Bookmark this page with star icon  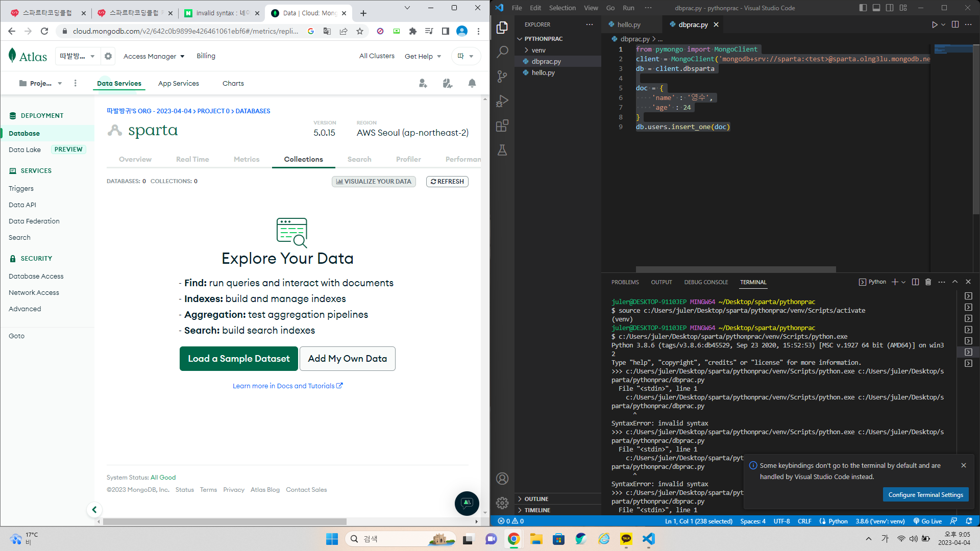coord(360,31)
